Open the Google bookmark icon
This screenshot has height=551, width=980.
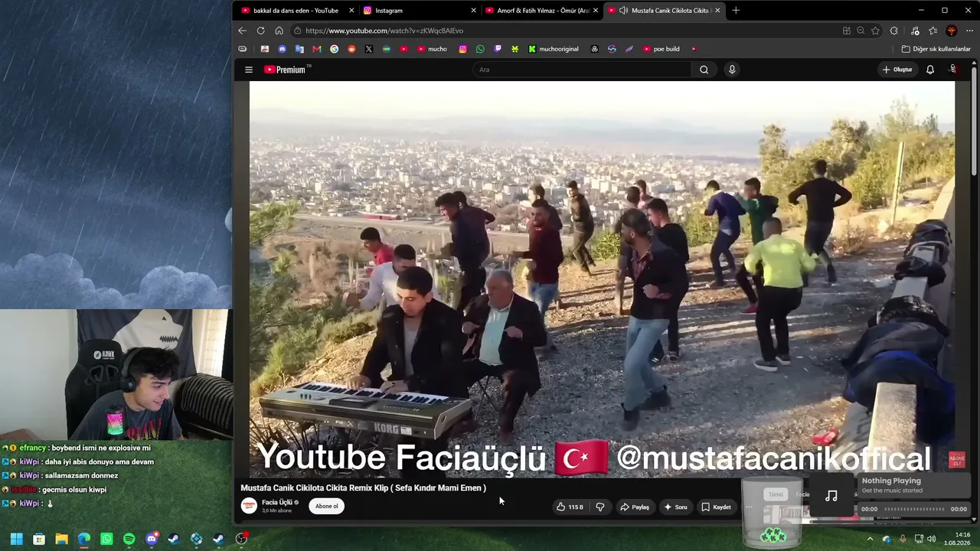coord(334,49)
